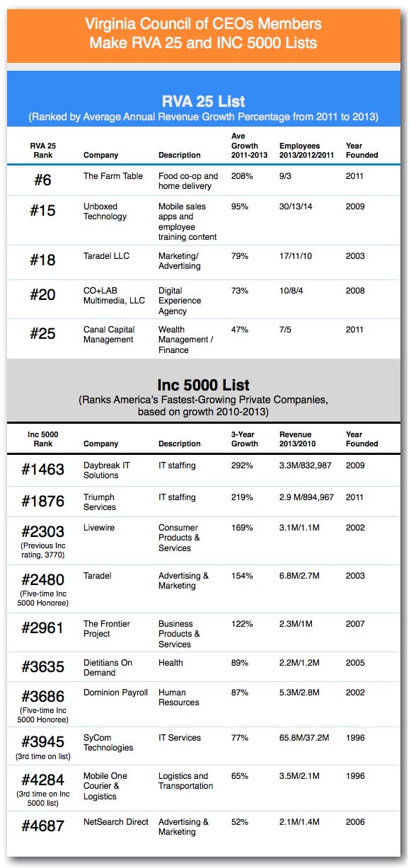
Task: Click CO+LAB Multimedia, LLC entry
Action: pos(114,296)
